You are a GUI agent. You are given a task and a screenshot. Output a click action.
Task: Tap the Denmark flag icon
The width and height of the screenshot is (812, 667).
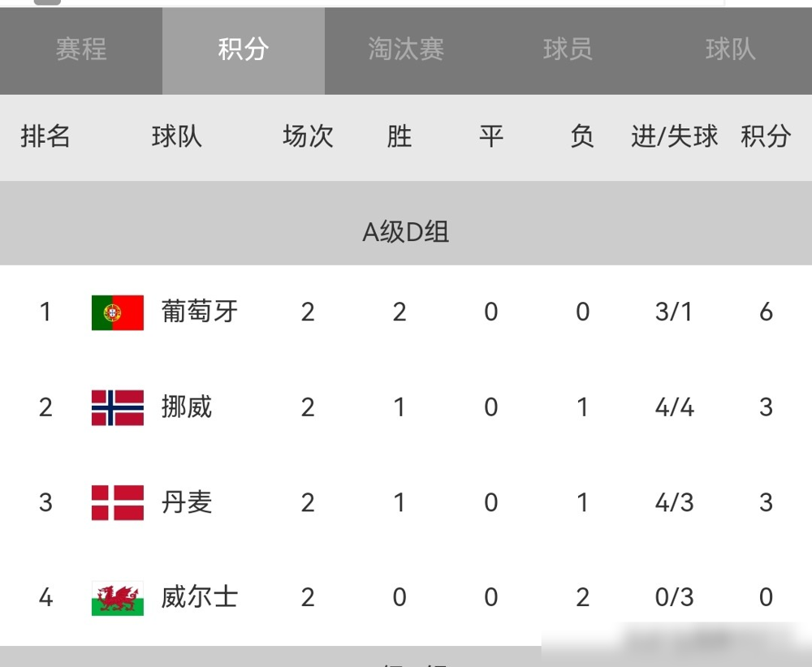118,502
